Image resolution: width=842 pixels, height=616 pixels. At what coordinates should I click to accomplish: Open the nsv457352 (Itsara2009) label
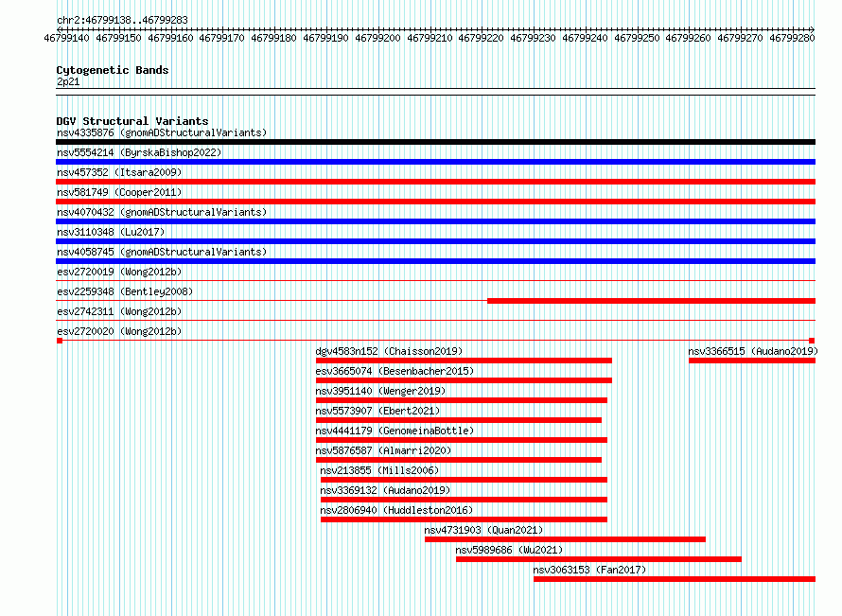(x=119, y=172)
